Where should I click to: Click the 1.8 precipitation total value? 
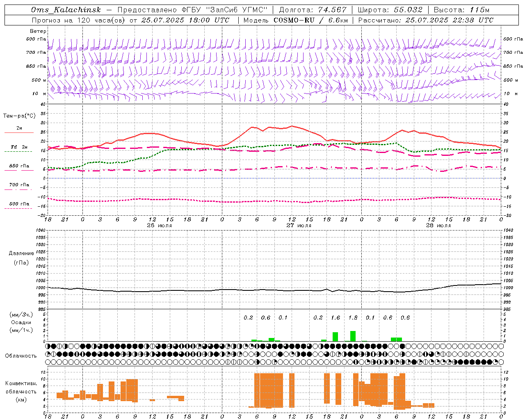(353, 318)
